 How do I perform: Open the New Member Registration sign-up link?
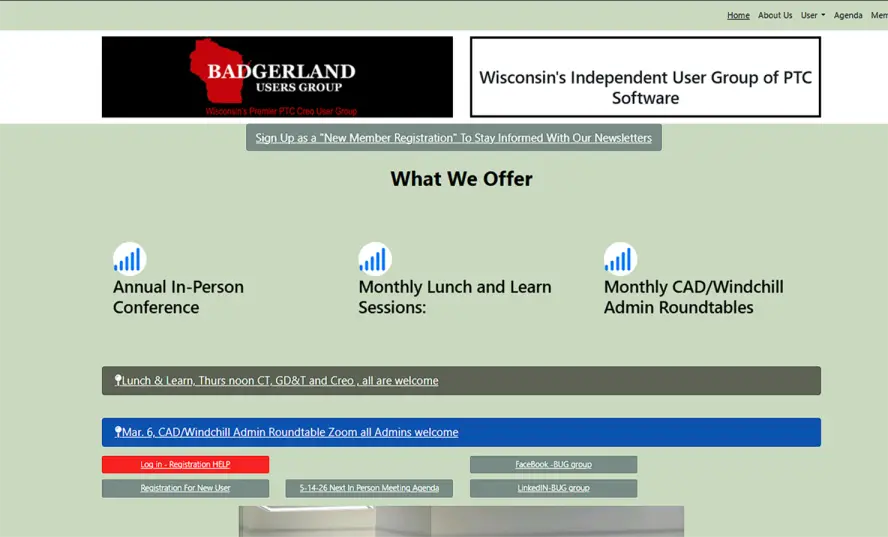tap(454, 138)
